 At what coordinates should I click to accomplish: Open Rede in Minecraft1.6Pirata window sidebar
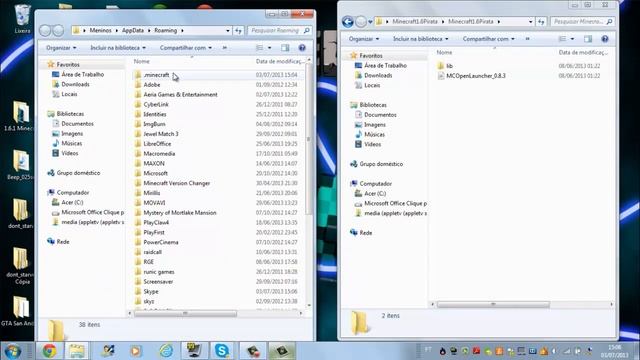(365, 233)
